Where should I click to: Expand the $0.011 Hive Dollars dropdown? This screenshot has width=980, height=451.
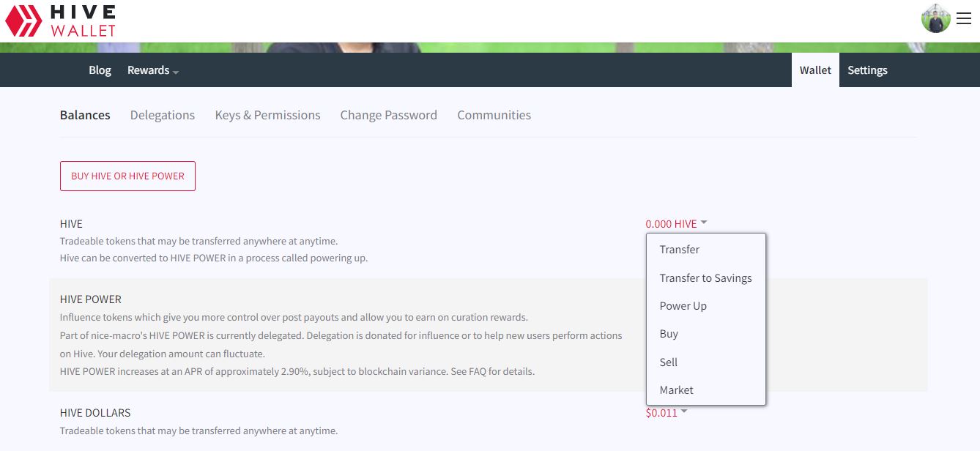(x=667, y=412)
